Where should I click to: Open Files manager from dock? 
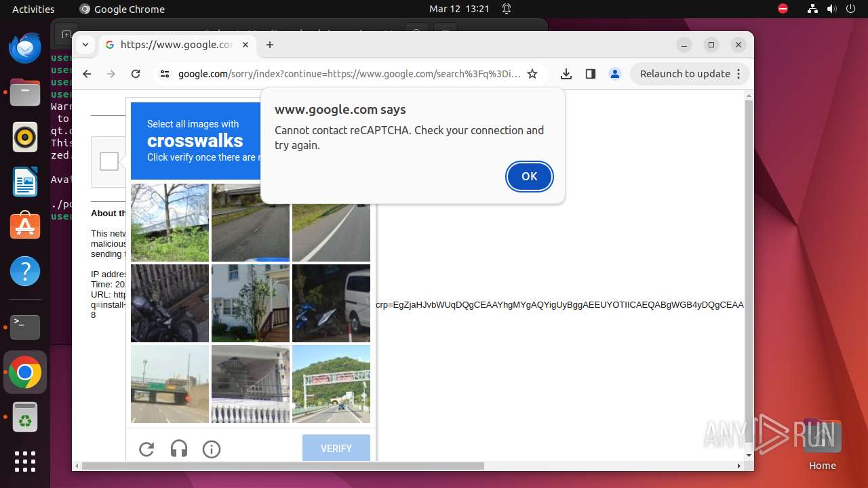25,93
